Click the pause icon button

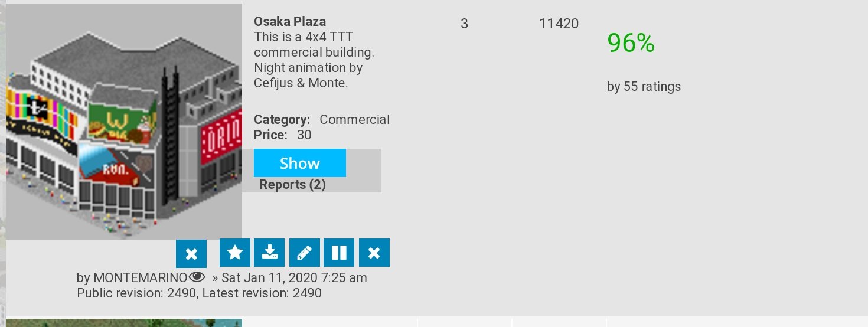[x=339, y=253]
